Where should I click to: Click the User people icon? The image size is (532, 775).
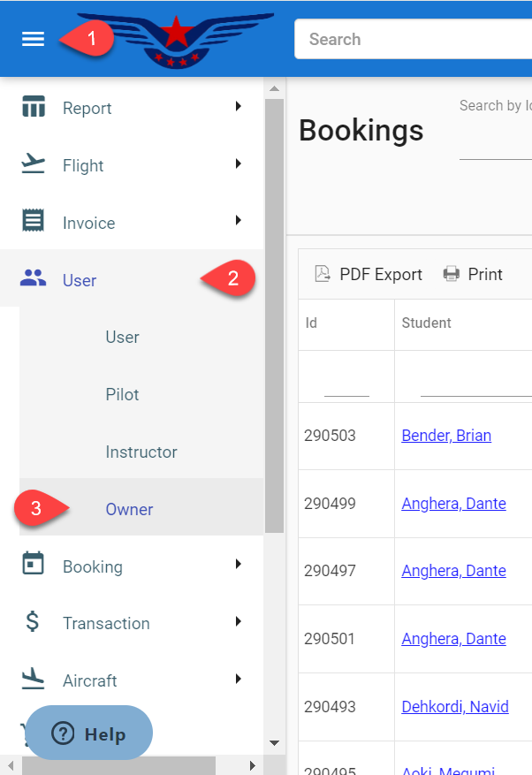[33, 280]
